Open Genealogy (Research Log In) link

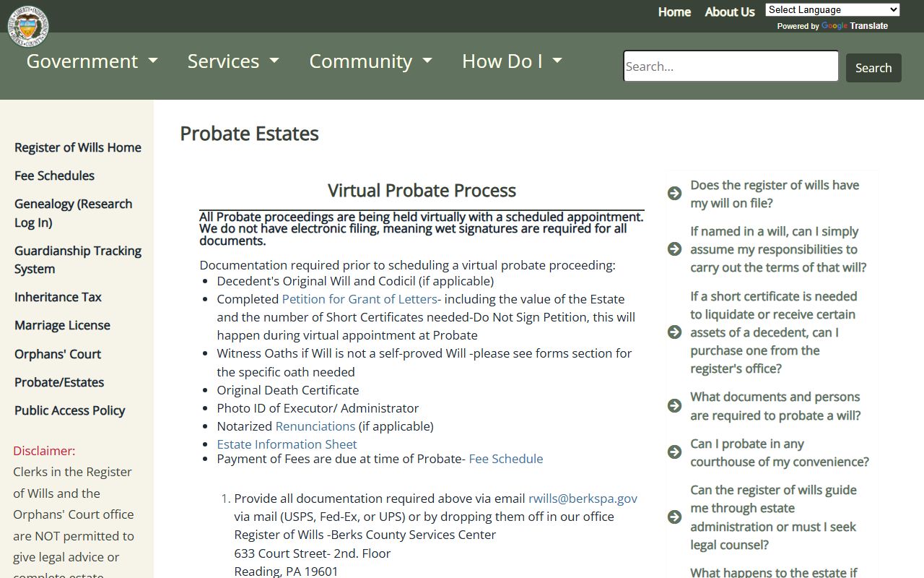[x=73, y=213]
